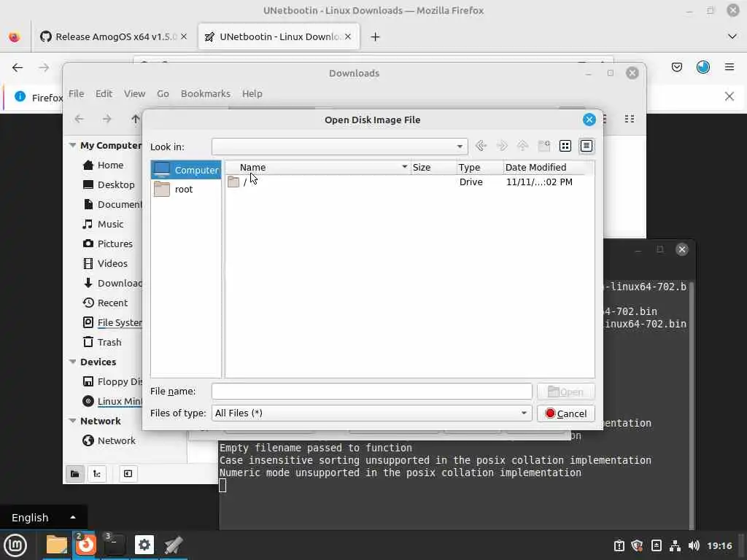Open Firefox application menu
The image size is (747, 560).
tap(729, 67)
